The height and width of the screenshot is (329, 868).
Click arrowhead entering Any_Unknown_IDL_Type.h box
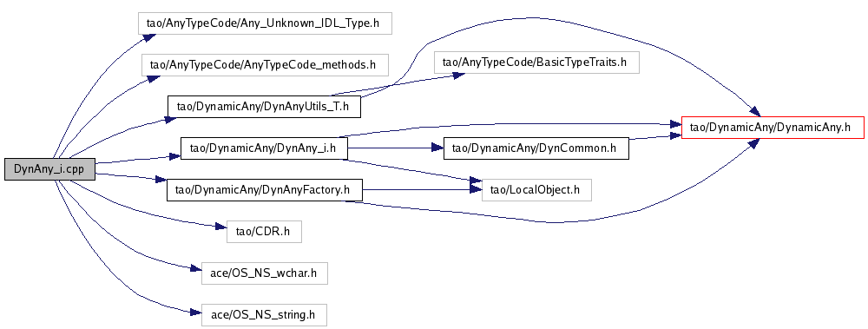pyautogui.click(x=148, y=36)
